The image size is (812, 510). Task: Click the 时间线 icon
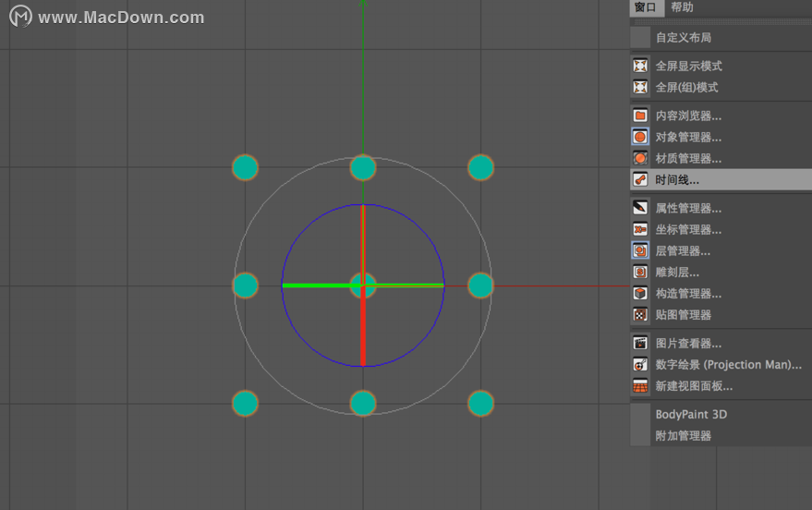(640, 179)
